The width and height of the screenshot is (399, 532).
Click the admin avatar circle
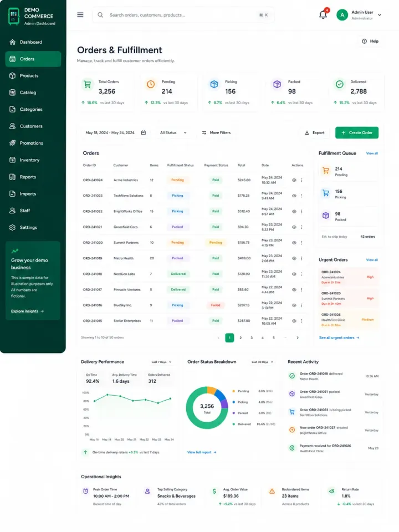[x=342, y=15]
